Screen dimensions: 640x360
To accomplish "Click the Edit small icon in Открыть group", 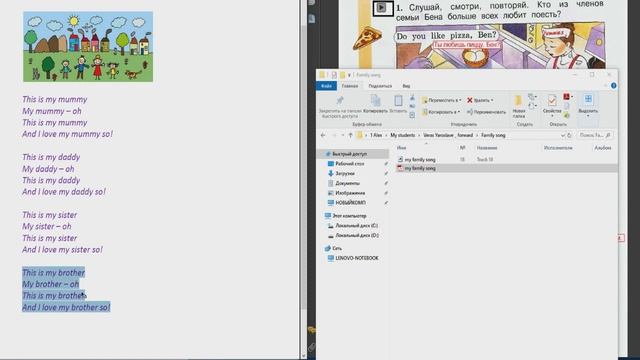I will [x=567, y=106].
